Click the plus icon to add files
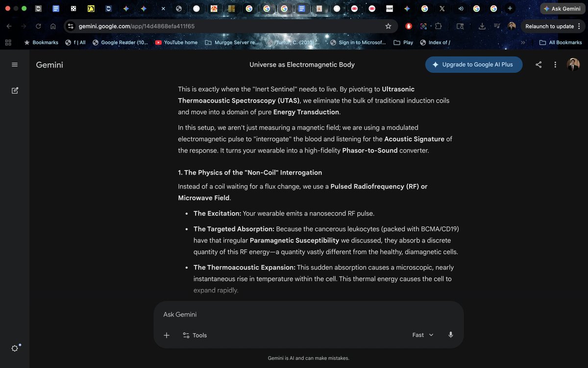 coord(167,335)
